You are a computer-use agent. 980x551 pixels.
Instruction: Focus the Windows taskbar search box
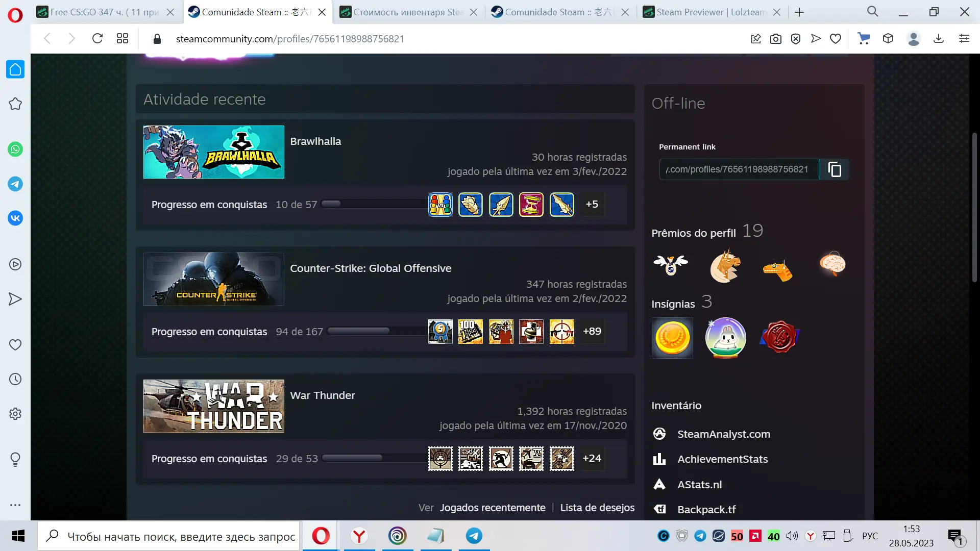click(168, 536)
